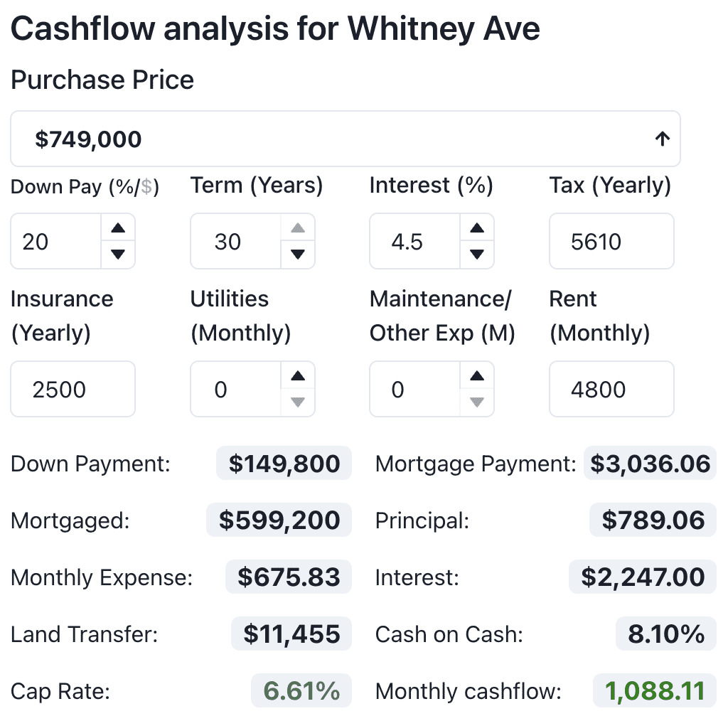Click the Purchase Price field

pyautogui.click(x=334, y=139)
